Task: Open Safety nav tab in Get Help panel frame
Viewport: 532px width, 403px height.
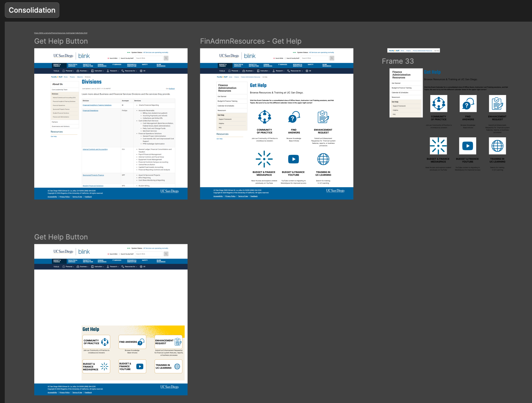Action: [x=145, y=260]
